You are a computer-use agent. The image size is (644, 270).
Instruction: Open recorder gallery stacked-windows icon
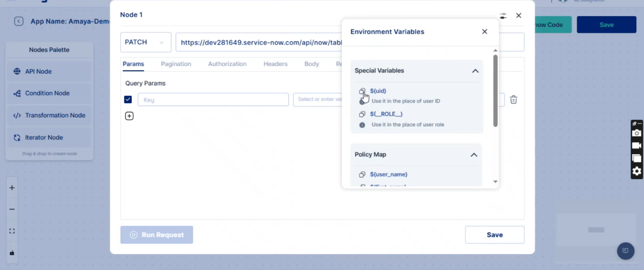pyautogui.click(x=637, y=158)
